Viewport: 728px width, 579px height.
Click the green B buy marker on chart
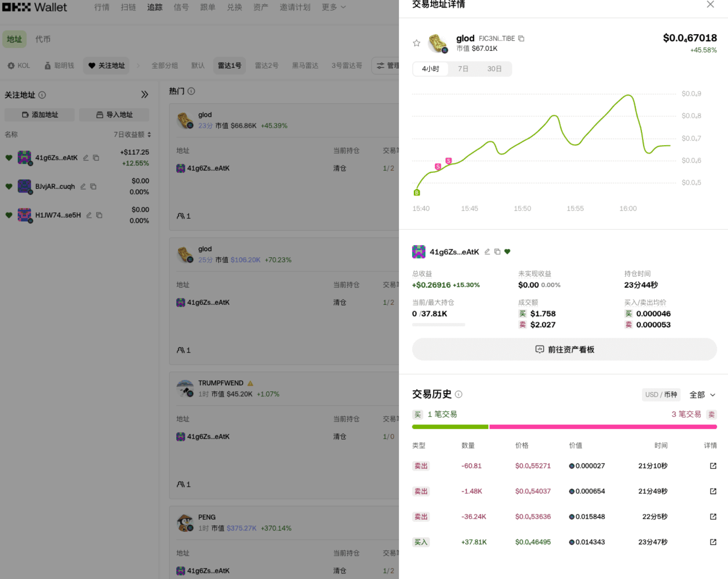pyautogui.click(x=417, y=193)
